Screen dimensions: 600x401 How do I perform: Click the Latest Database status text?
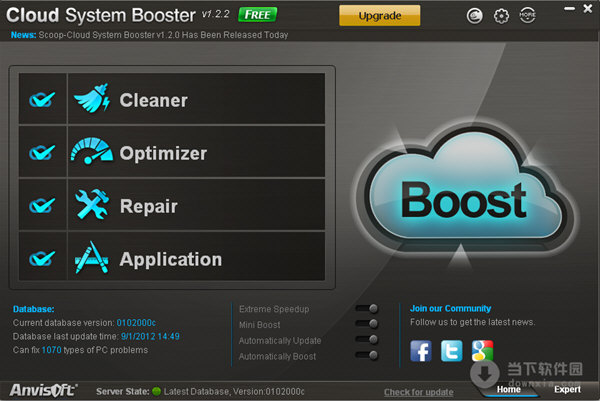click(x=234, y=392)
